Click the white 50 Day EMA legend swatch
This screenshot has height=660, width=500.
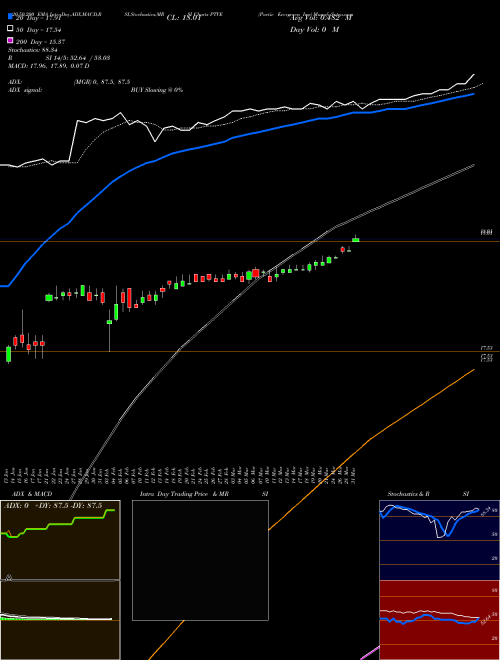[x=11, y=28]
